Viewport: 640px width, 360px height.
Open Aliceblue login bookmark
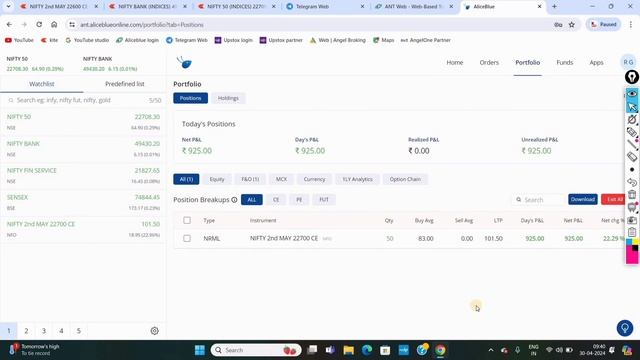click(137, 40)
